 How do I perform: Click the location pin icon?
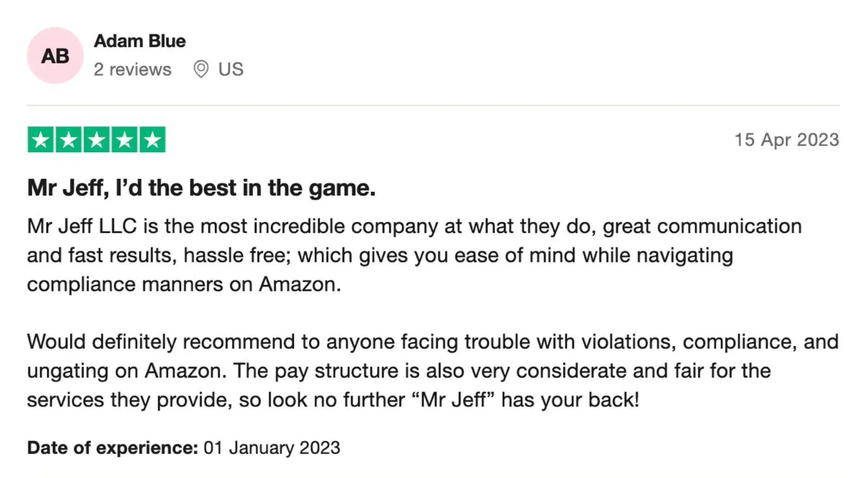click(201, 69)
